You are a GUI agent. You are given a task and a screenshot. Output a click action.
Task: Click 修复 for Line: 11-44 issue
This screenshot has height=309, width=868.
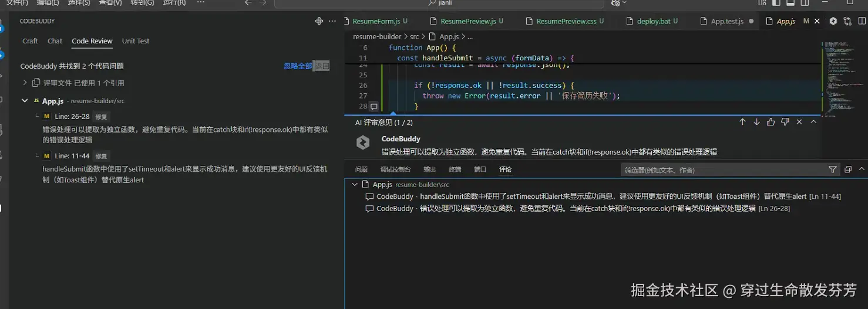(102, 156)
